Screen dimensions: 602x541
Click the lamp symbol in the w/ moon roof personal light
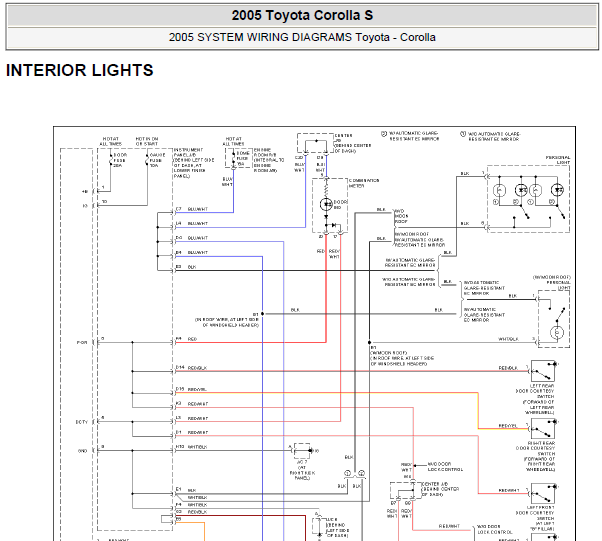557,333
